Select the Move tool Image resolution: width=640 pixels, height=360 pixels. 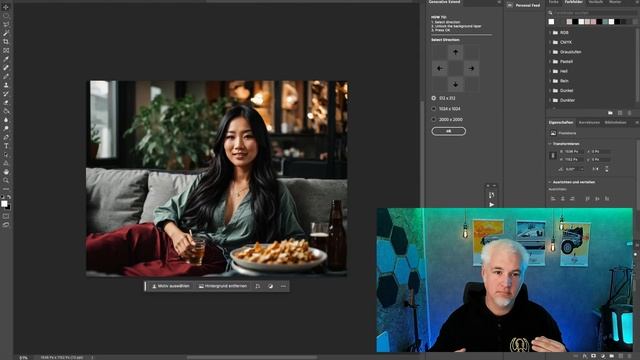pos(6,7)
